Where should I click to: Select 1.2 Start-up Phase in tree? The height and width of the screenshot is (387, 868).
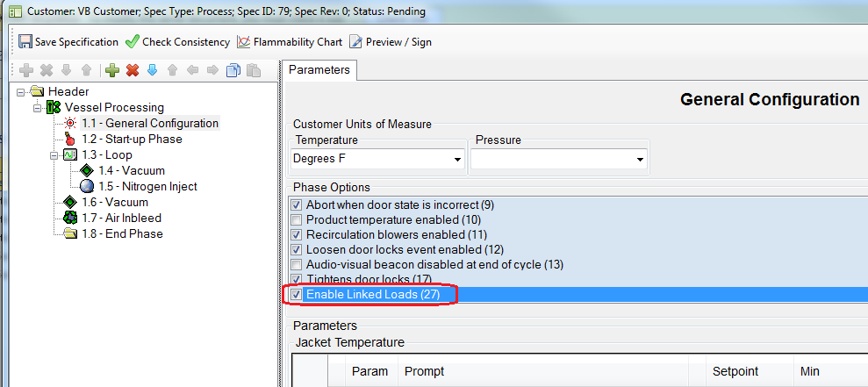pyautogui.click(x=132, y=140)
